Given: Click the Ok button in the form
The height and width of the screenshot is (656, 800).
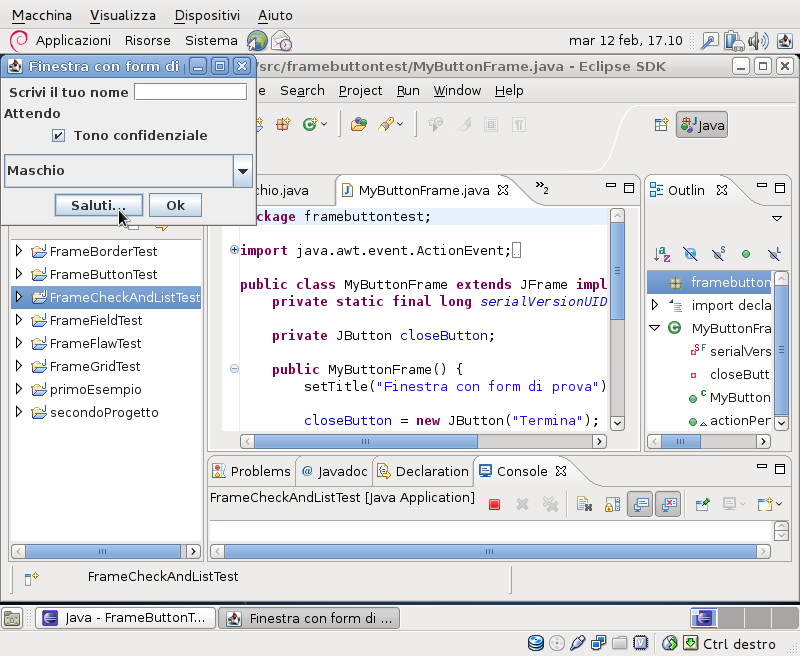Looking at the screenshot, I should [176, 205].
